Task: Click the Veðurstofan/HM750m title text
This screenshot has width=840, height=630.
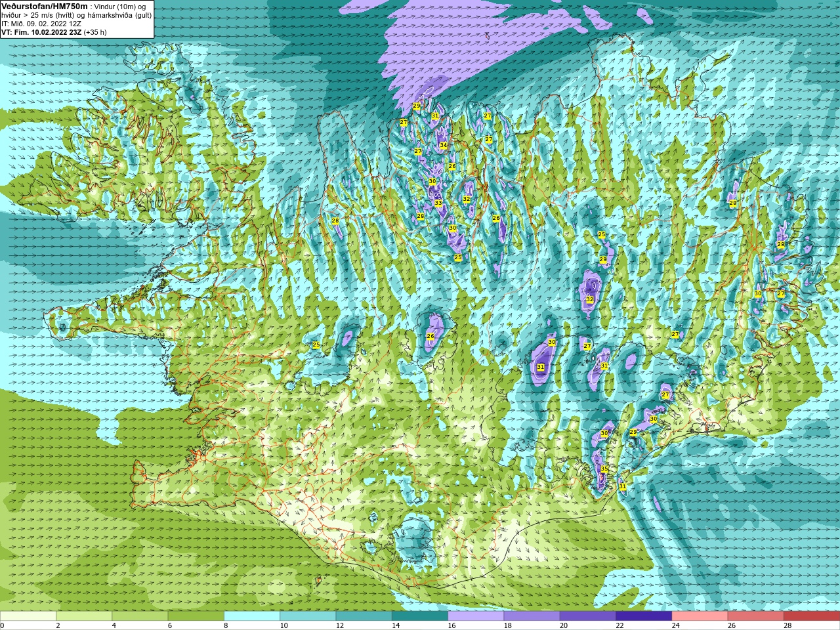Action: coord(45,6)
